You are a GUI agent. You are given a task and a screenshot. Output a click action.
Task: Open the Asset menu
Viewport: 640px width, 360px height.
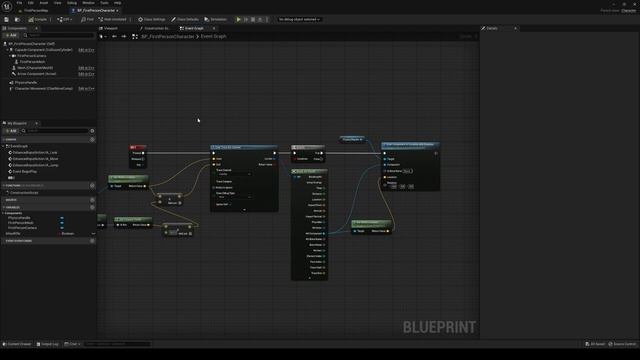click(44, 3)
